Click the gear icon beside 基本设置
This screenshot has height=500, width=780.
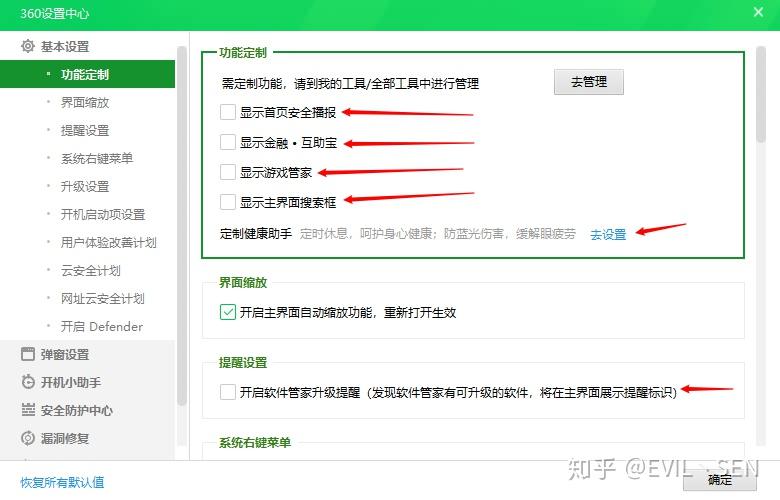pyautogui.click(x=28, y=46)
